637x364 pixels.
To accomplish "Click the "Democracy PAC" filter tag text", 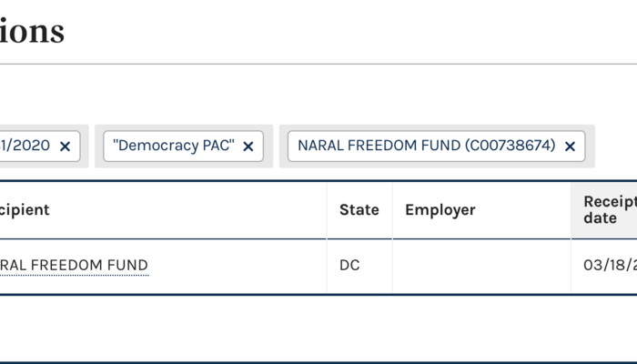I will (x=174, y=146).
